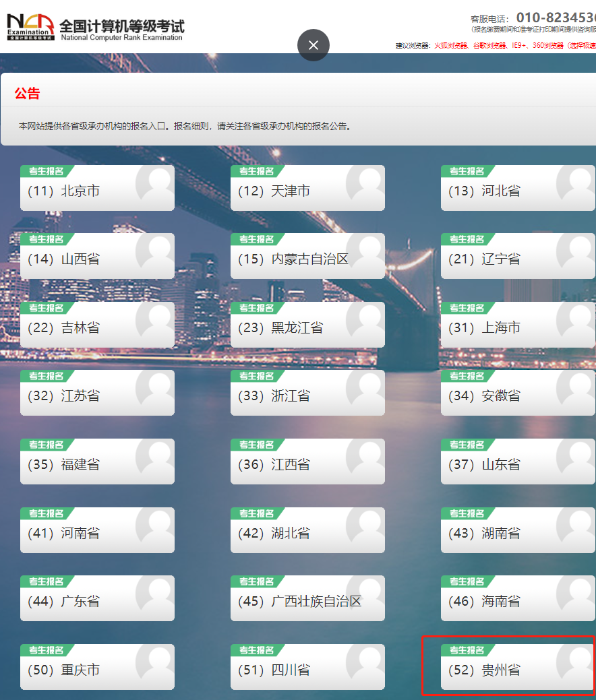This screenshot has height=700, width=596.
Task: Open the 火狐浏览器 recommended browser link
Action: pos(450,46)
